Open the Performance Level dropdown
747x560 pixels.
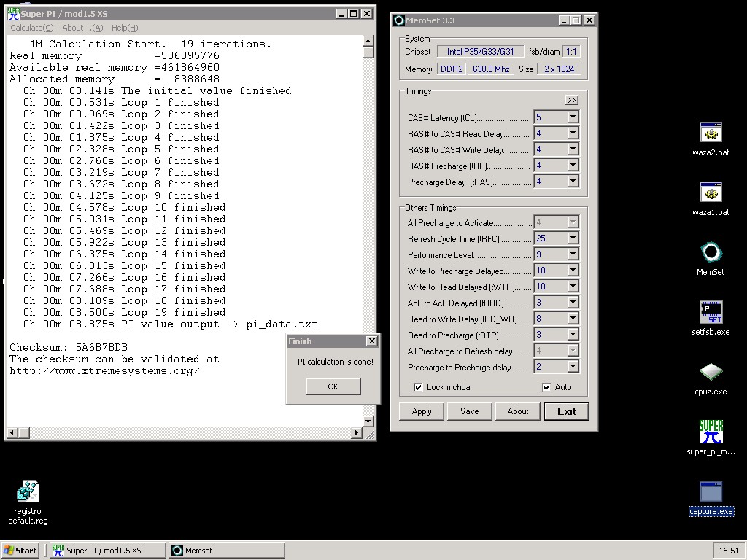pyautogui.click(x=573, y=254)
